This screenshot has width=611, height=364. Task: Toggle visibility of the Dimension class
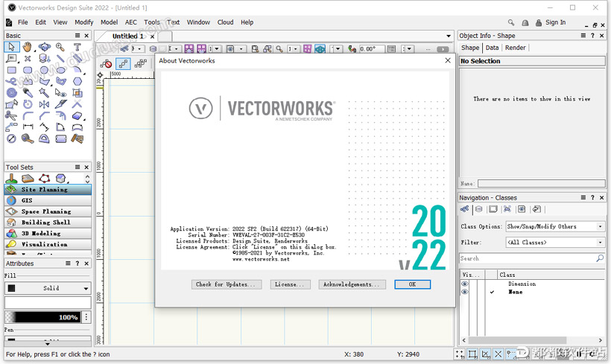pos(464,284)
